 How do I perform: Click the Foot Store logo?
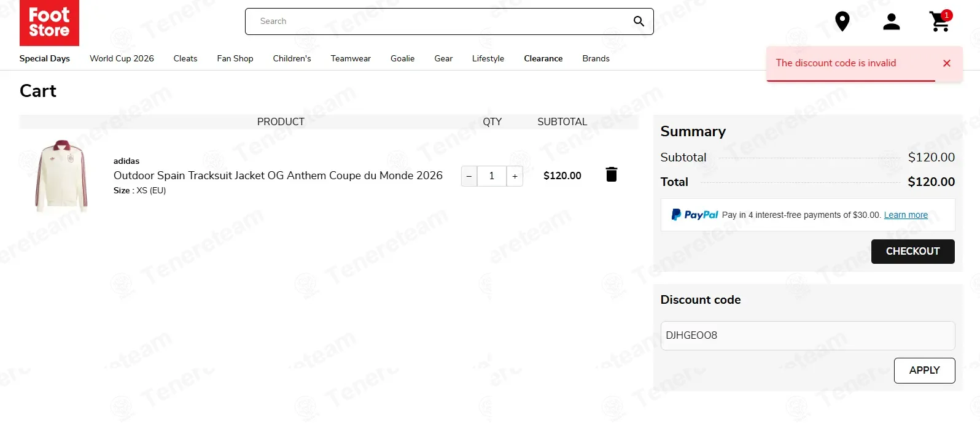point(49,23)
